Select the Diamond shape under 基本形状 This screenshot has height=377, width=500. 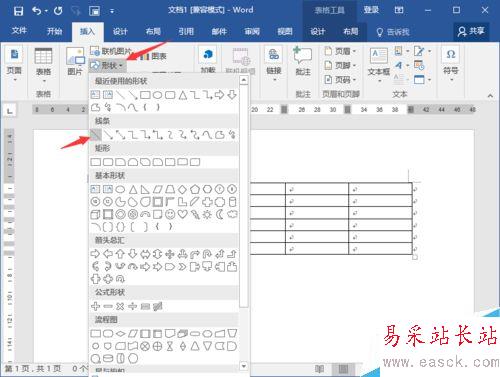[182, 189]
